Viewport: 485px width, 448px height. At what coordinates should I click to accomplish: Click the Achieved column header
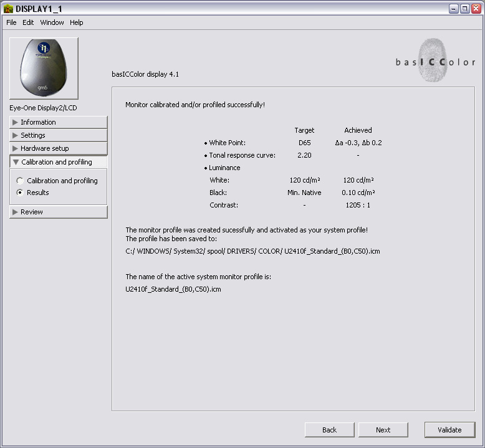tap(358, 130)
